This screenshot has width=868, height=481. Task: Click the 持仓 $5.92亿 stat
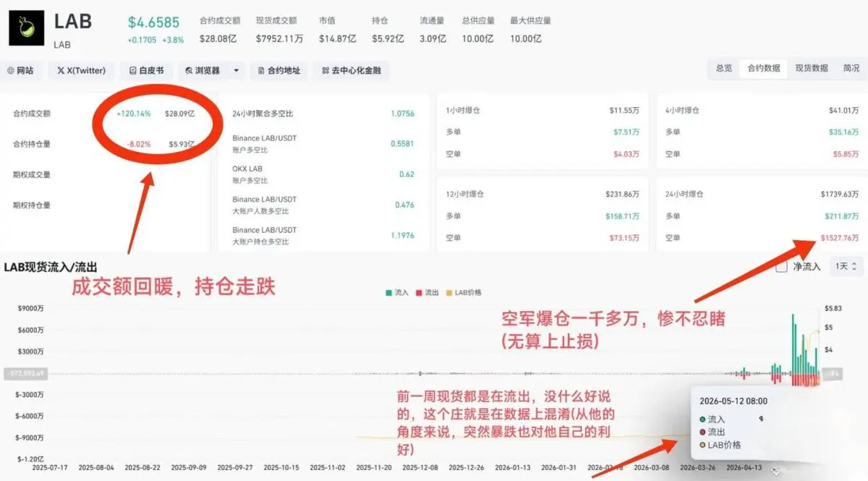tap(388, 29)
